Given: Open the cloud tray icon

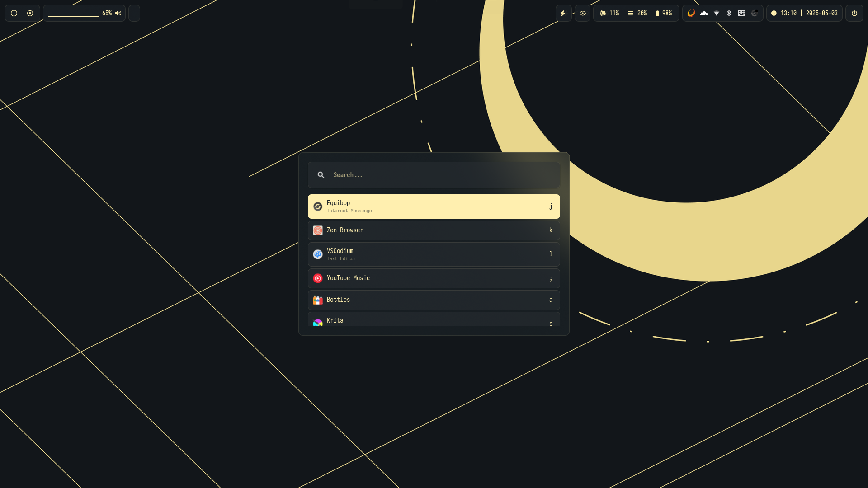Looking at the screenshot, I should [x=704, y=13].
